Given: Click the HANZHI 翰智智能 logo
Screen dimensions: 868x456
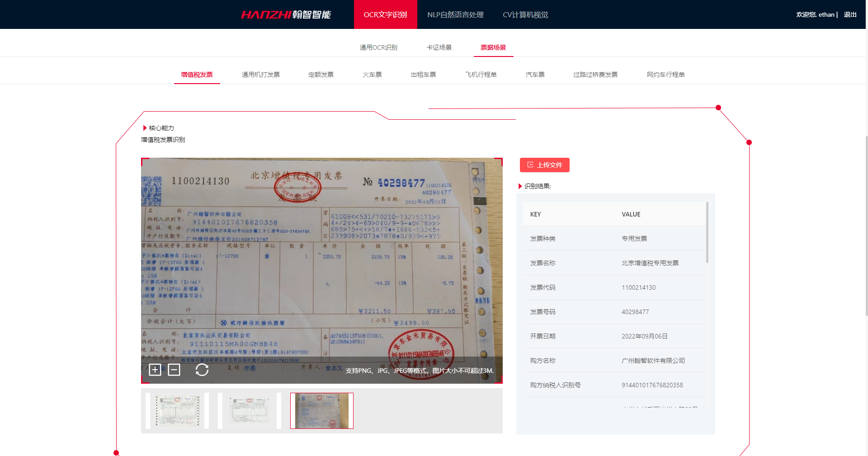Looking at the screenshot, I should coord(286,14).
